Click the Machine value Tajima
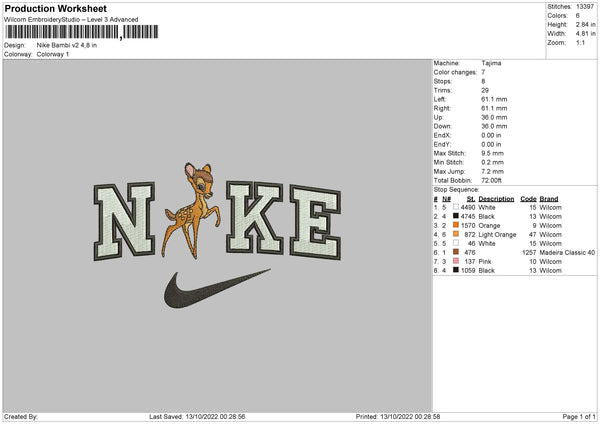Viewport: 600px width, 424px height. 491,63
